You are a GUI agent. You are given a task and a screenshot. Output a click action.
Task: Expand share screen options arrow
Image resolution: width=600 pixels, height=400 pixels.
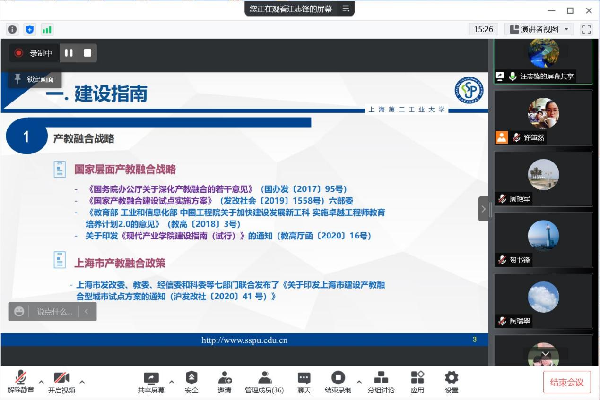[174, 381]
